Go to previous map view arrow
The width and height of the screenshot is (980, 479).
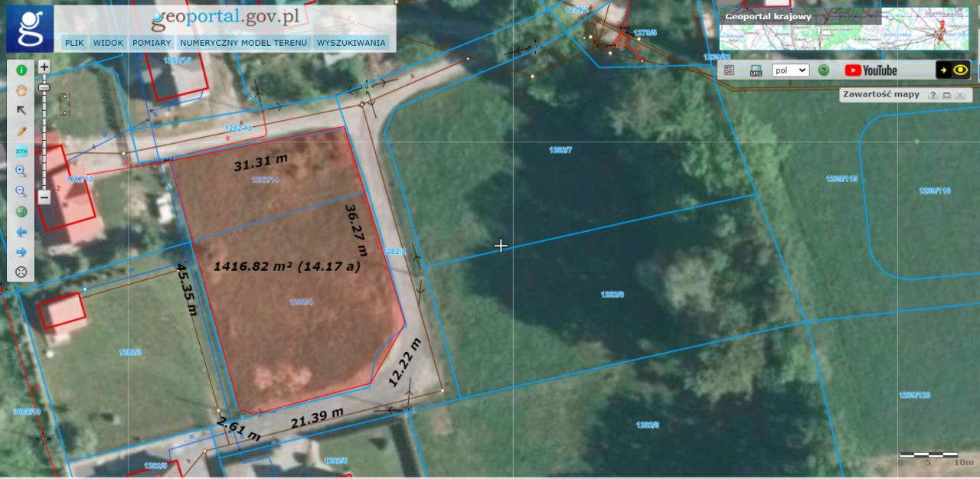pyautogui.click(x=21, y=232)
